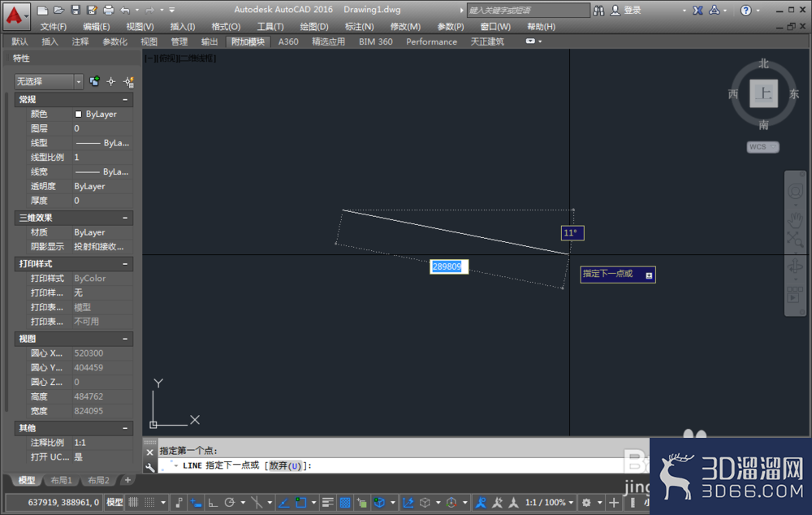Click the Quick Select icon in properties panel

click(128, 81)
